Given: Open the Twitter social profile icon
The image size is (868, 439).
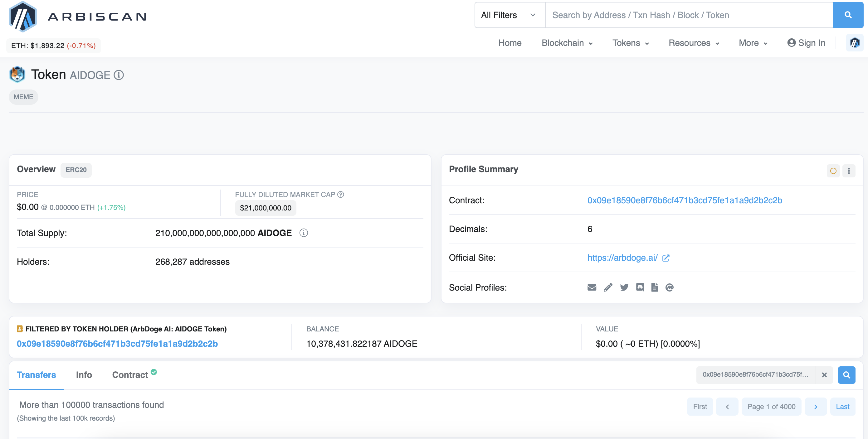Looking at the screenshot, I should (x=624, y=287).
